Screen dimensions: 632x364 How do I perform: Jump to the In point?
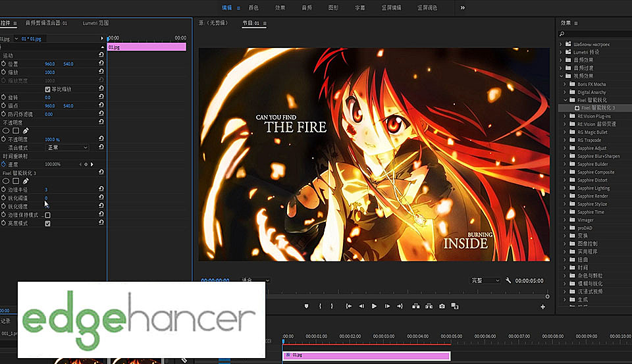(349, 306)
